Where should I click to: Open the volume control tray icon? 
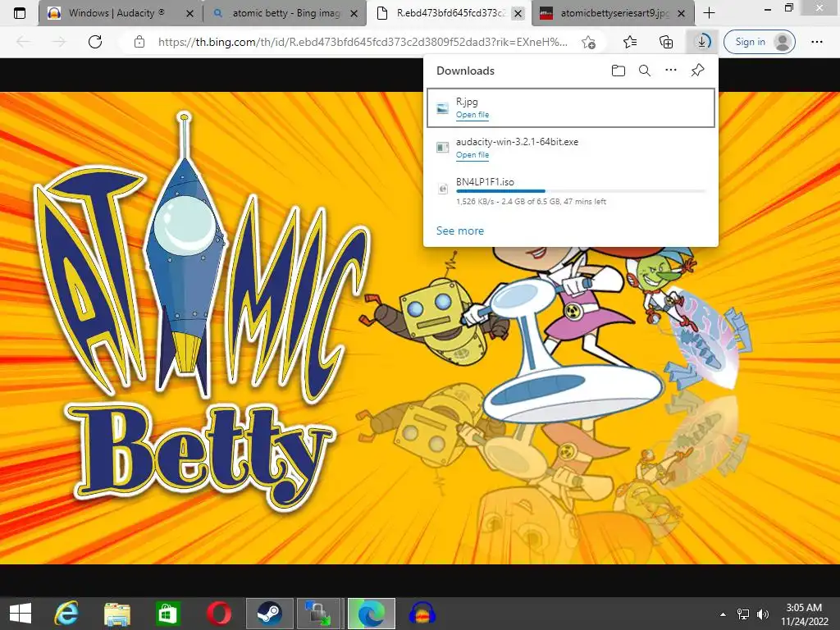(763, 614)
